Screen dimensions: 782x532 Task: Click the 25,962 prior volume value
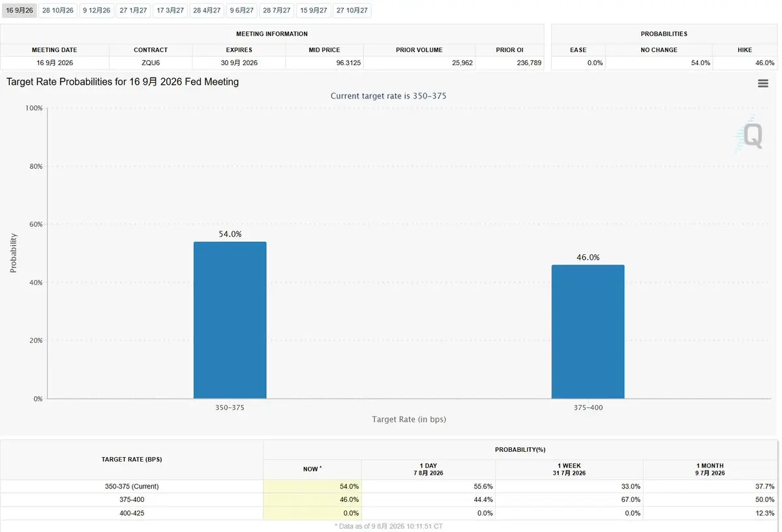(462, 63)
